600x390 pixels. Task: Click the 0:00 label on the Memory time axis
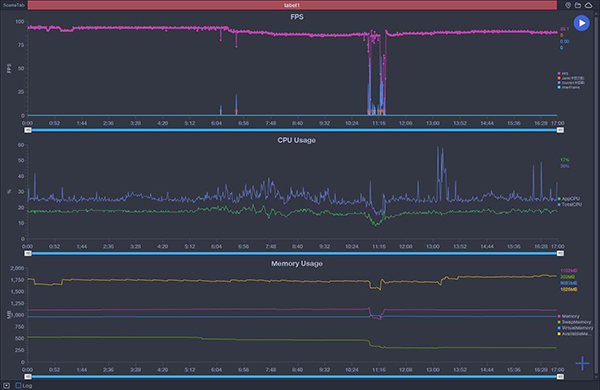pos(27,370)
